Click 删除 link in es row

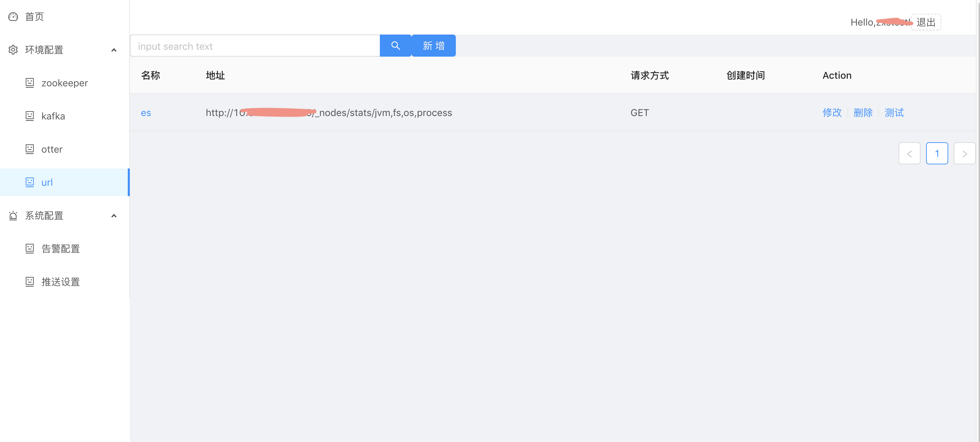point(863,113)
